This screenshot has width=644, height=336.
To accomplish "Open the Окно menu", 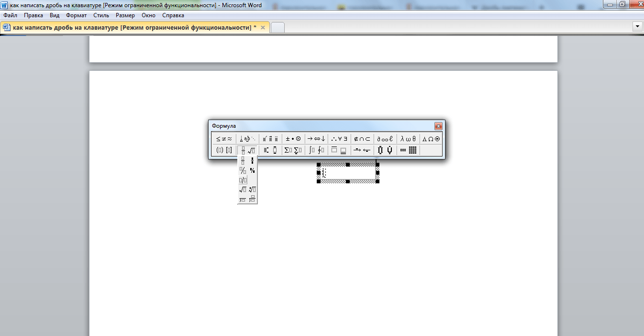I will click(149, 15).
